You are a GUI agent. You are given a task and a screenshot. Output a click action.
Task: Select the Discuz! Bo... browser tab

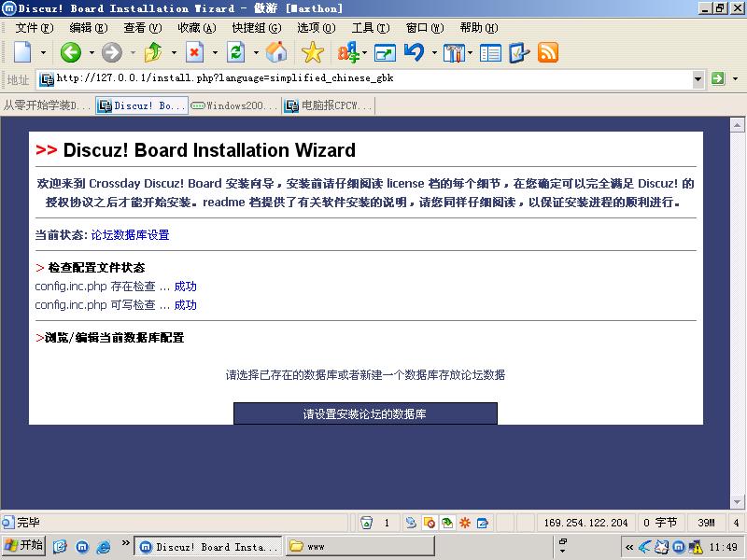(x=142, y=105)
